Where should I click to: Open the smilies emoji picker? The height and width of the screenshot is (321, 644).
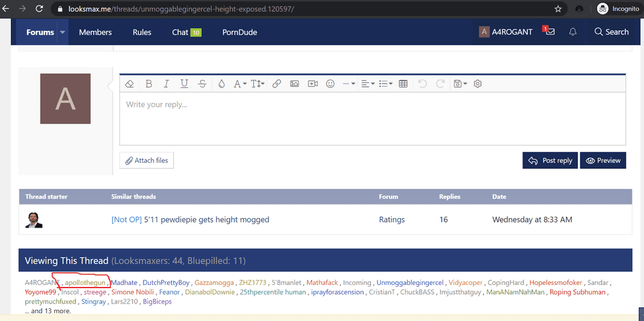point(330,84)
